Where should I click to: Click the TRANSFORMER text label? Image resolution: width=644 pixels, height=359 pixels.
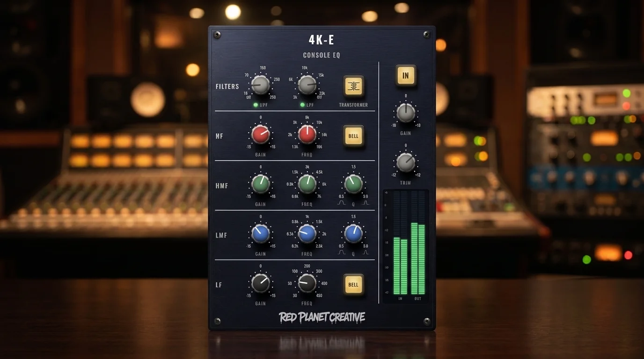[x=353, y=105]
